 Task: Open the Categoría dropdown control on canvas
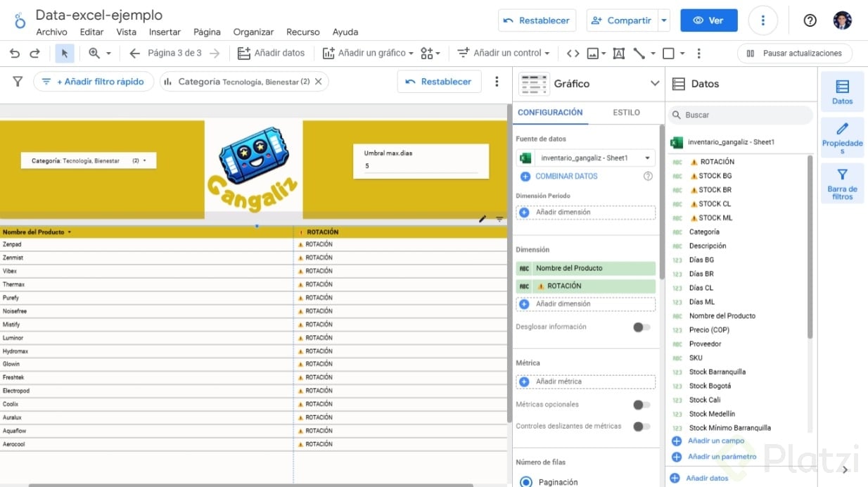pyautogui.click(x=89, y=161)
